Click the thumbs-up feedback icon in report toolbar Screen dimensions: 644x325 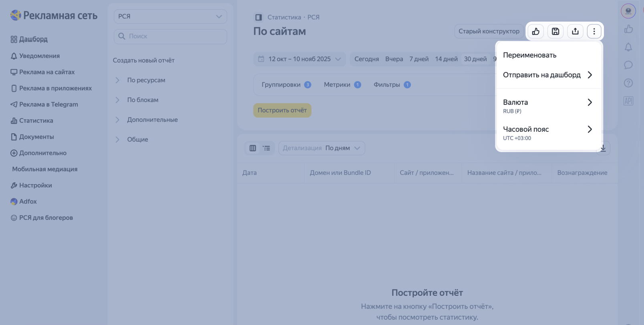(x=535, y=31)
